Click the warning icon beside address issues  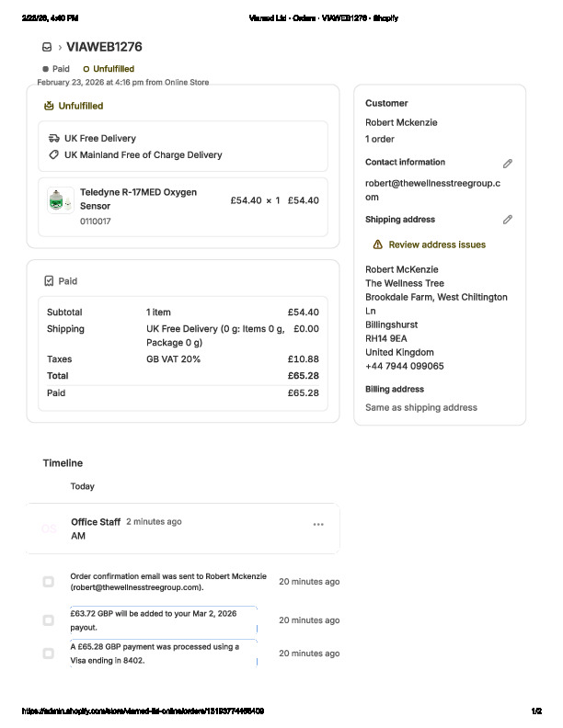tap(377, 245)
